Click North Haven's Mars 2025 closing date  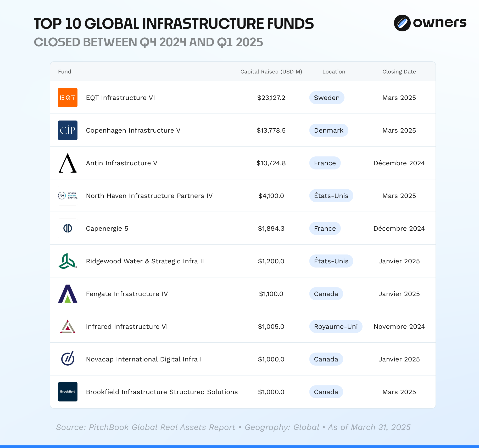point(399,196)
